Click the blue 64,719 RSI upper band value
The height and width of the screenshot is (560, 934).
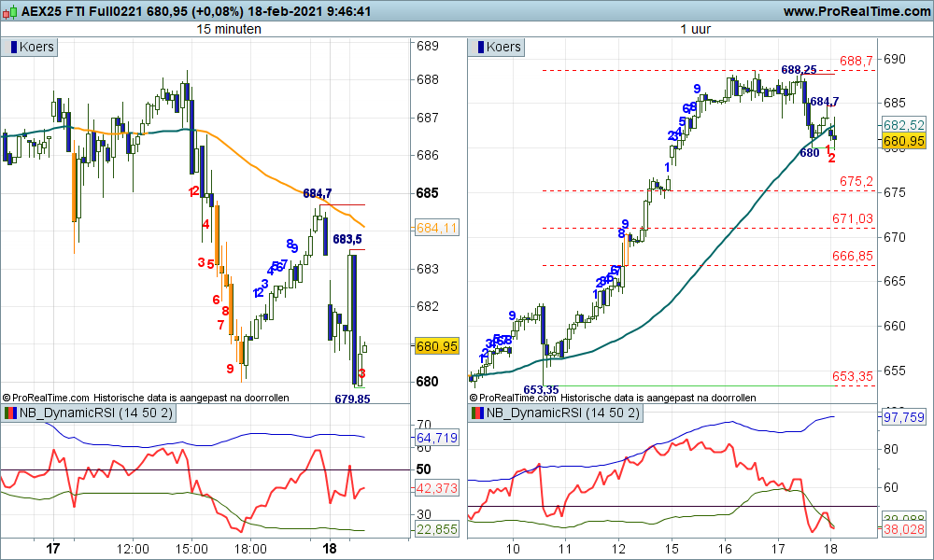[x=436, y=438]
